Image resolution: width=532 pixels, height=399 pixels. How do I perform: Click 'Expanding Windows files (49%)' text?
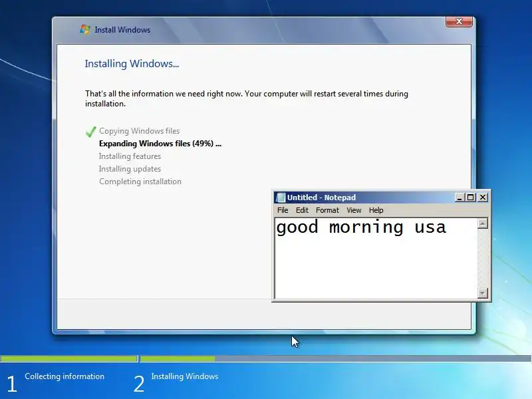(x=160, y=144)
